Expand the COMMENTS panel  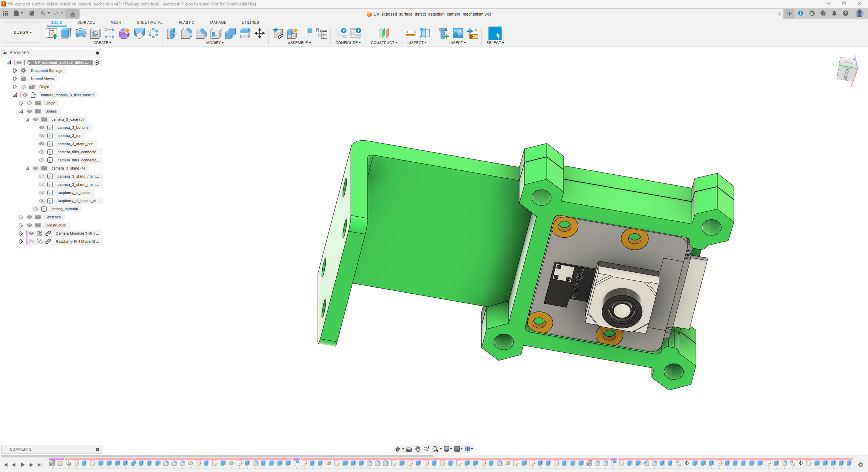coord(97,449)
